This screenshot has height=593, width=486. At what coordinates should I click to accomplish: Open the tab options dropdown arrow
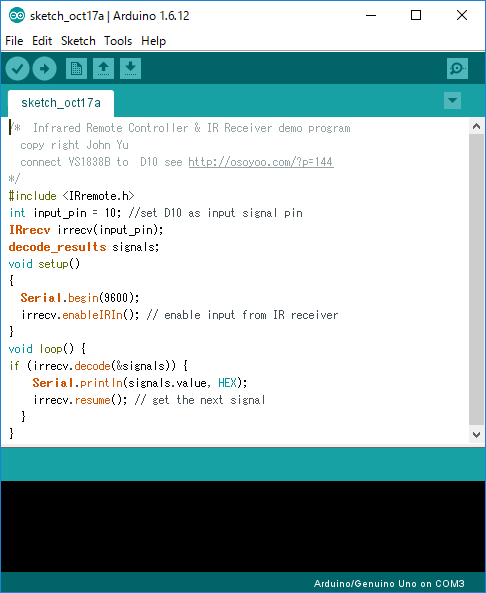click(x=452, y=101)
